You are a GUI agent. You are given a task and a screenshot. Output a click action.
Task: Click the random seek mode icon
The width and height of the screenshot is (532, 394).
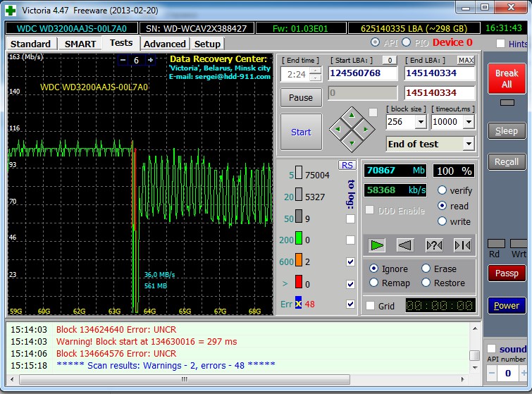(434, 245)
